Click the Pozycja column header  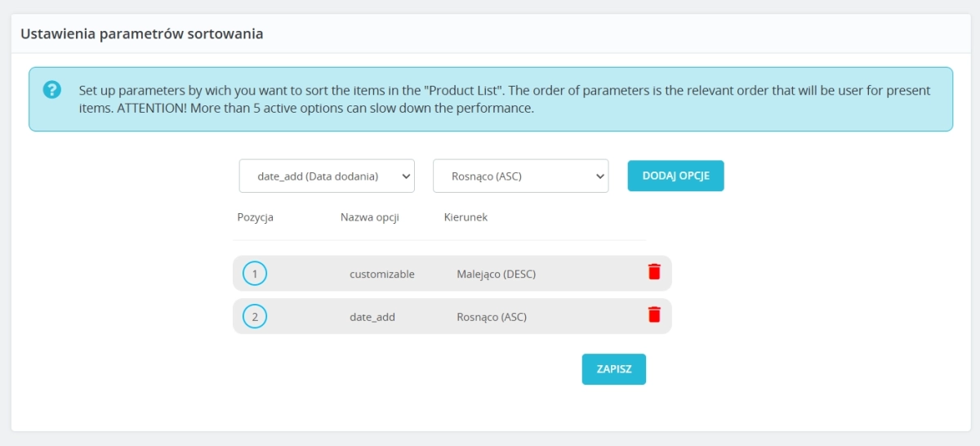coord(255,217)
